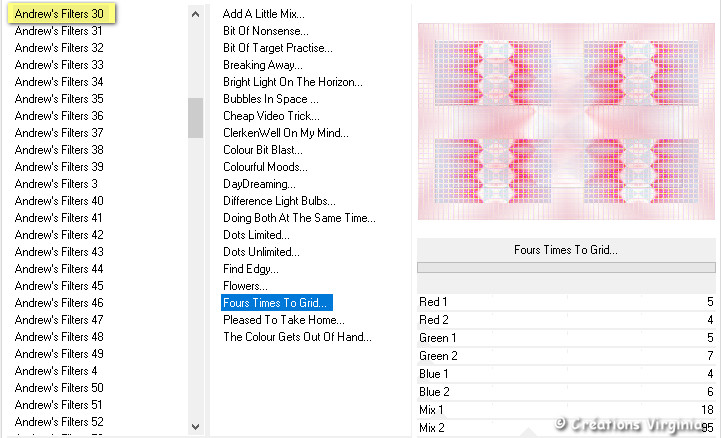Adjust the Blue 1 slider
Screen dimensions: 721x438
coord(566,374)
